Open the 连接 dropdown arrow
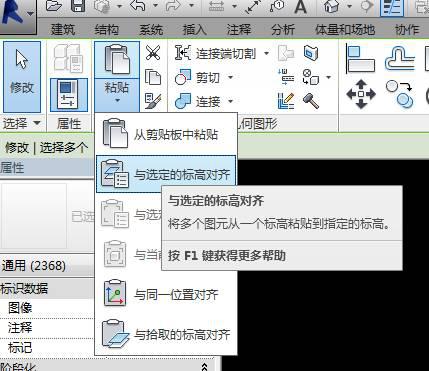Screen dimensions: 429x371 (x=230, y=101)
